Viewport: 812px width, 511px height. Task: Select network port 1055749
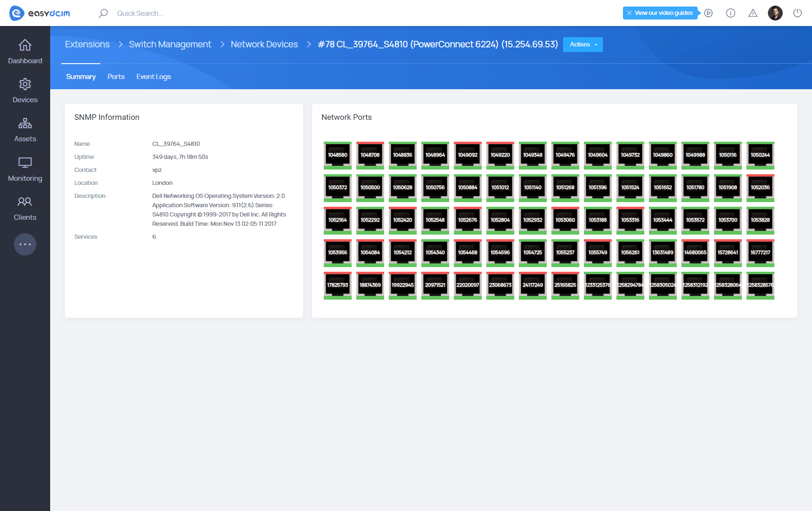(598, 253)
